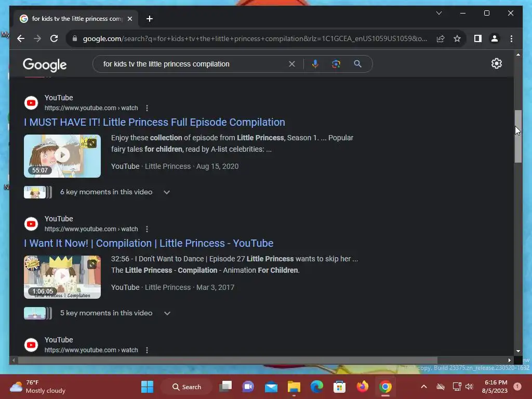
Task: Open volume control in system tray
Action: 469,387
